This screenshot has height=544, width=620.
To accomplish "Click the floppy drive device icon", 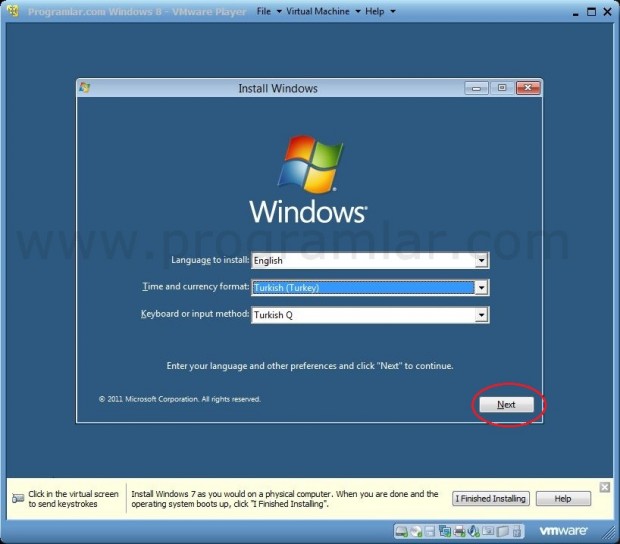I will pyautogui.click(x=430, y=531).
